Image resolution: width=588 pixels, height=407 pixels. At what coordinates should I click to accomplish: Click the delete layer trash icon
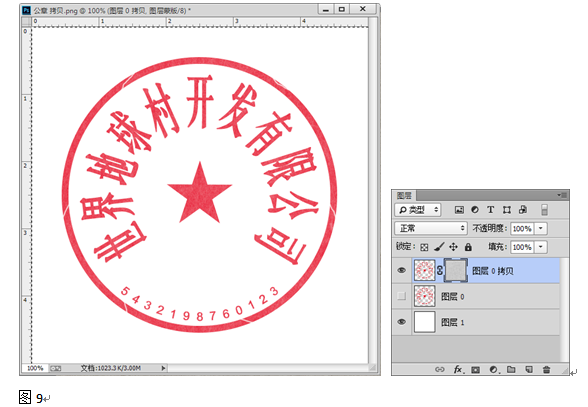[x=547, y=369]
